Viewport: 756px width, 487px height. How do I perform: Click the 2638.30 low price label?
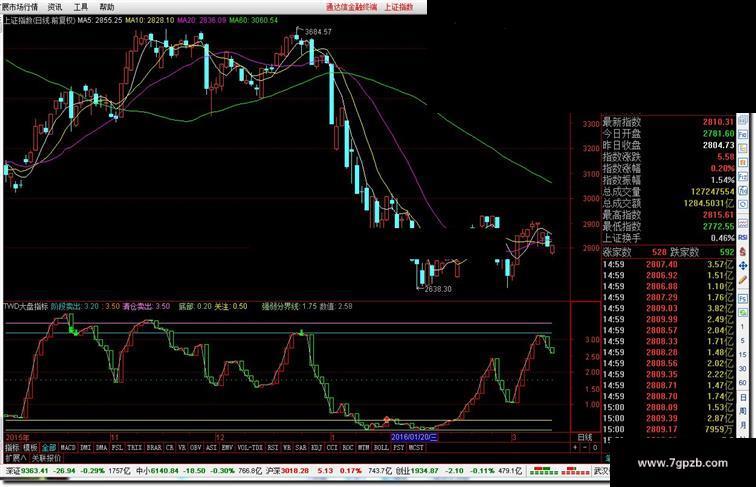tap(438, 289)
